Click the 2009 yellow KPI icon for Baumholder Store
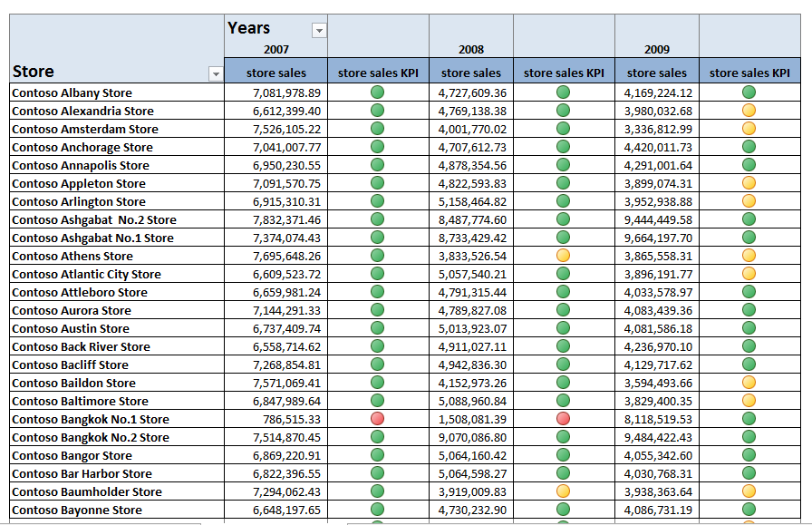Screen dimensions: 812x525 click(x=749, y=491)
